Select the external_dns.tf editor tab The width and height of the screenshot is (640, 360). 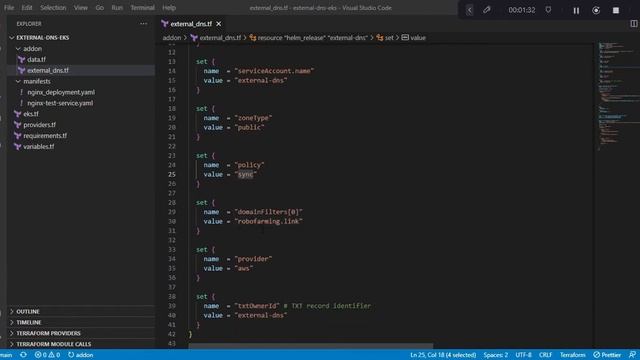click(191, 24)
